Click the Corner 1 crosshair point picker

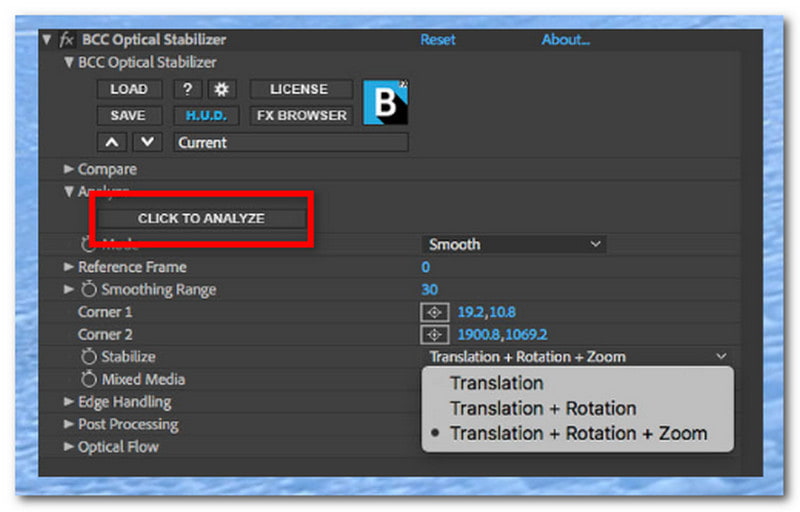(434, 312)
